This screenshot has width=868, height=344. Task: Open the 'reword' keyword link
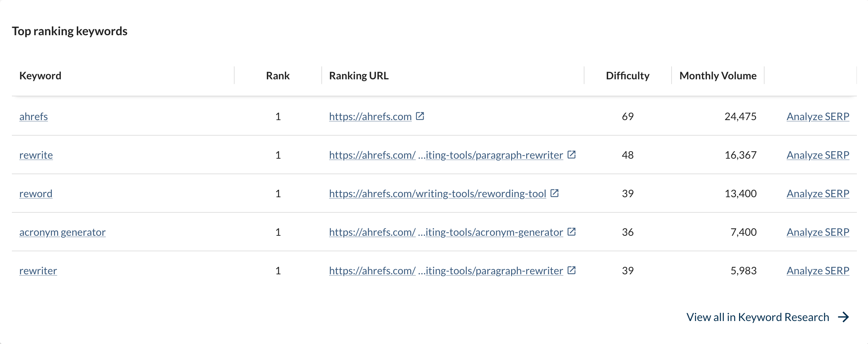point(36,193)
